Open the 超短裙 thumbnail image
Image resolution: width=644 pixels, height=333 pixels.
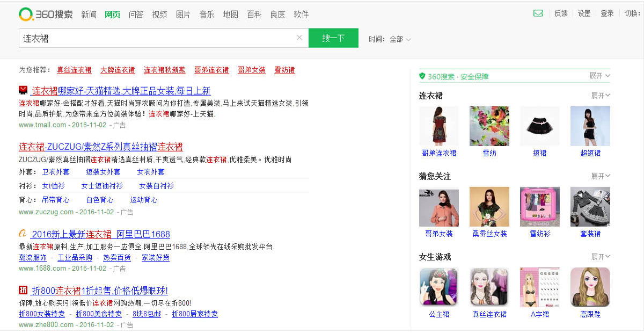click(x=590, y=126)
